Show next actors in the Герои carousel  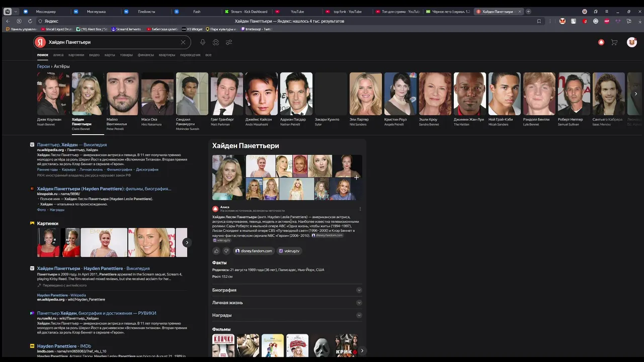click(x=635, y=94)
